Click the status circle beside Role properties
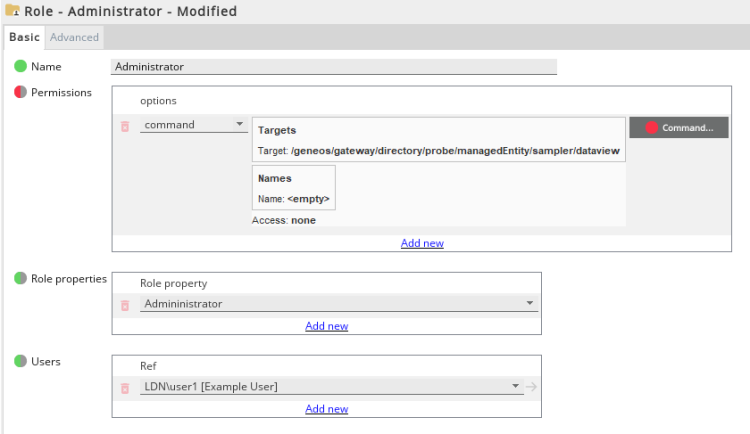The height and width of the screenshot is (434, 750). pos(20,279)
